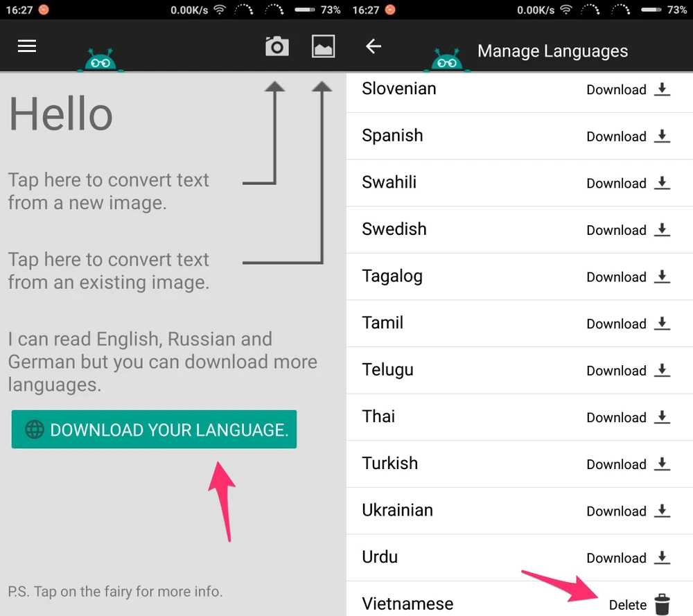693x616 pixels.
Task: Tap the camera icon for new image
Action: coord(277,46)
